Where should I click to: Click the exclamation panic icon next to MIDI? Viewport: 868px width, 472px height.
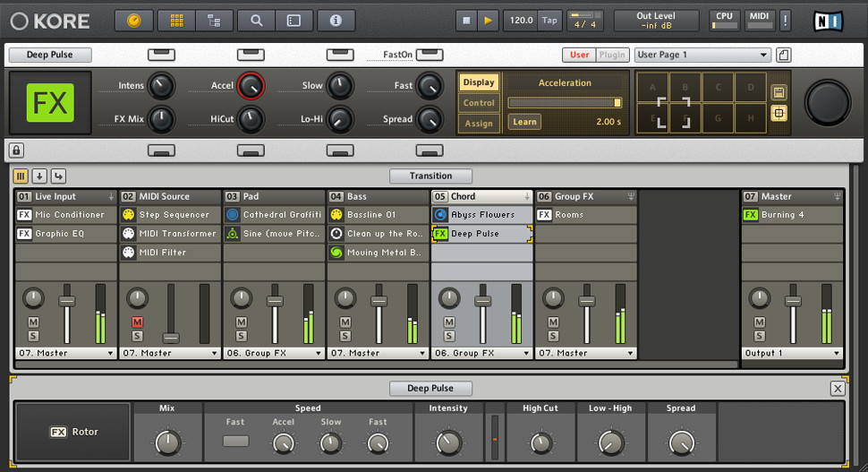pos(785,20)
